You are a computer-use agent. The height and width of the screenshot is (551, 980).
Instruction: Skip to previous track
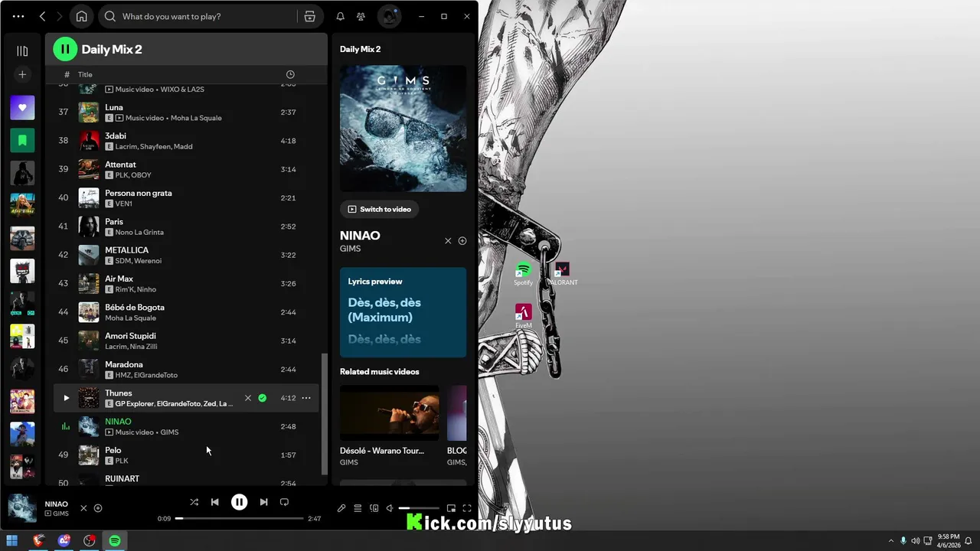[215, 502]
